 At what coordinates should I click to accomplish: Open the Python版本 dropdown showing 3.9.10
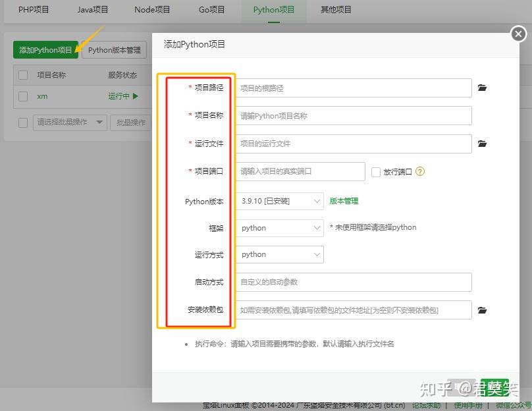pyautogui.click(x=280, y=202)
